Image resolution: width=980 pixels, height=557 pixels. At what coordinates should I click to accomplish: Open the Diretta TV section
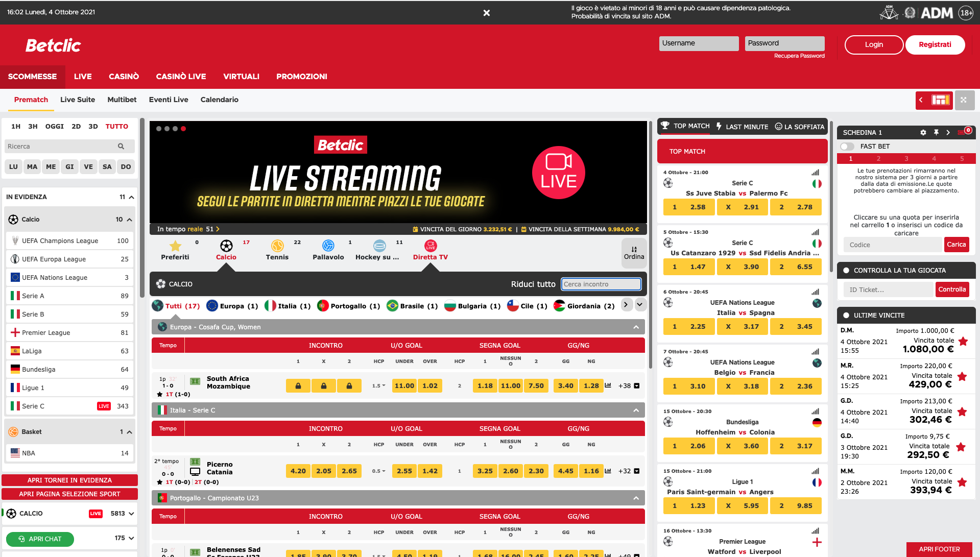tap(430, 249)
